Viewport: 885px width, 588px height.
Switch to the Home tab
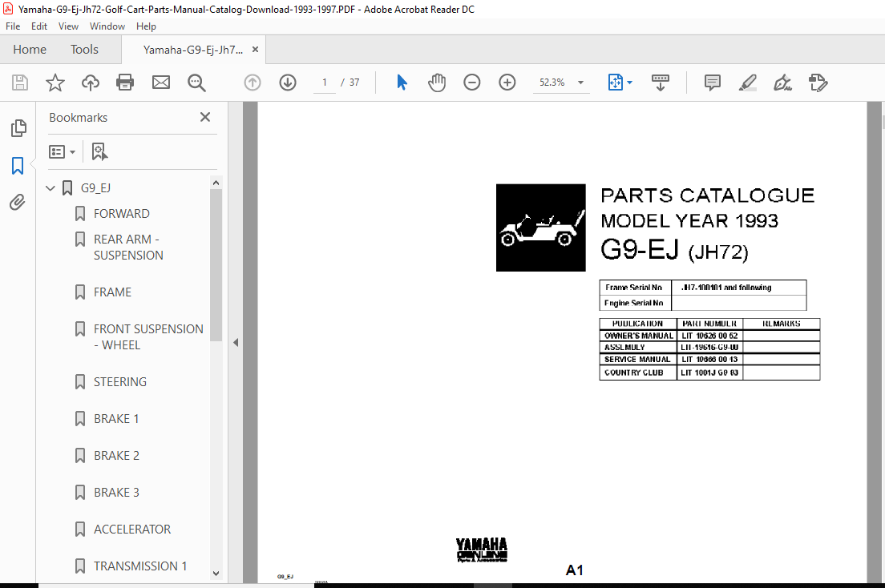point(30,50)
